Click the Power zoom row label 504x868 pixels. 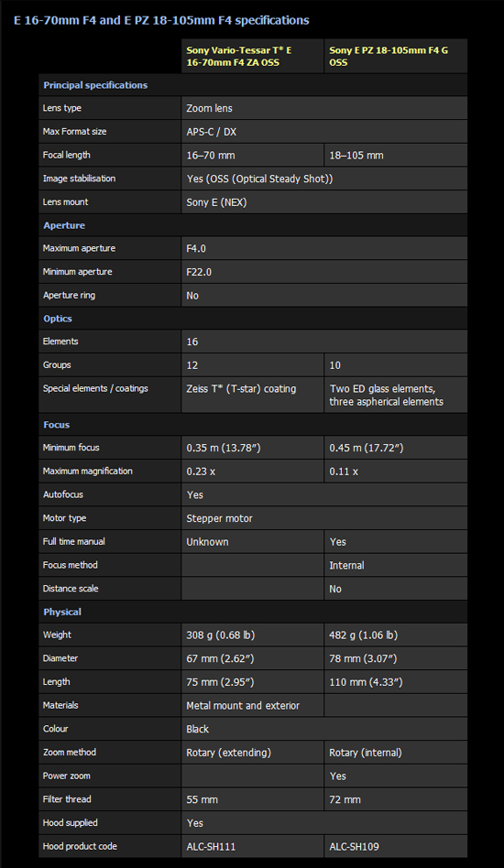click(x=67, y=776)
